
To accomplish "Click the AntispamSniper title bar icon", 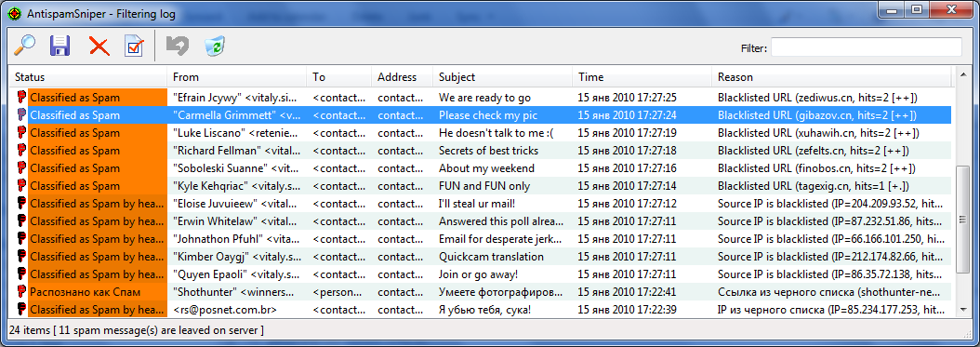I will [x=14, y=12].
